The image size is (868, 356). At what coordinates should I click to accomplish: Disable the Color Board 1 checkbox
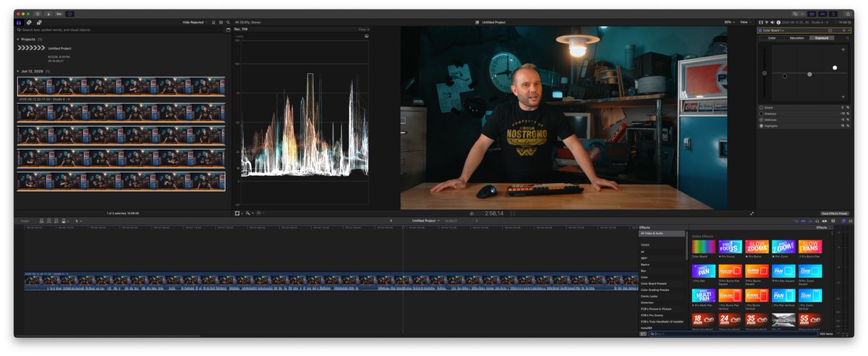click(760, 30)
